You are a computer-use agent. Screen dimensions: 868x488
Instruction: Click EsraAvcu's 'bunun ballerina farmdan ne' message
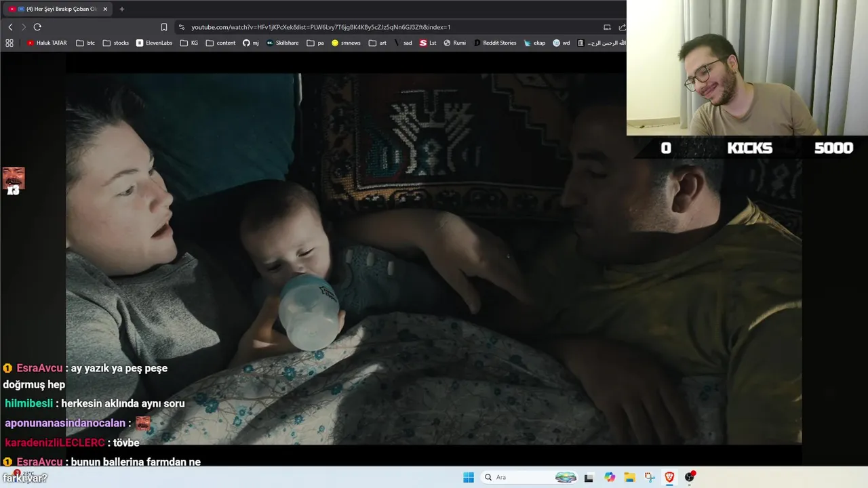[x=136, y=462]
